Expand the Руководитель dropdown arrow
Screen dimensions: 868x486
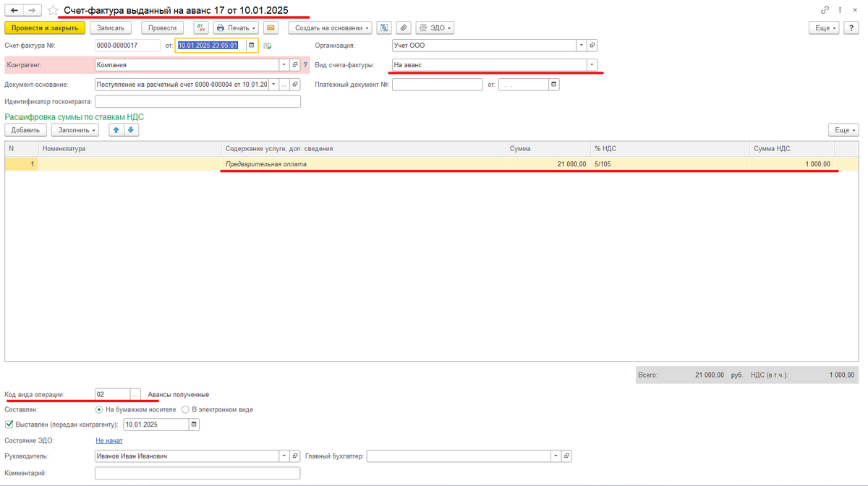pyautogui.click(x=284, y=456)
